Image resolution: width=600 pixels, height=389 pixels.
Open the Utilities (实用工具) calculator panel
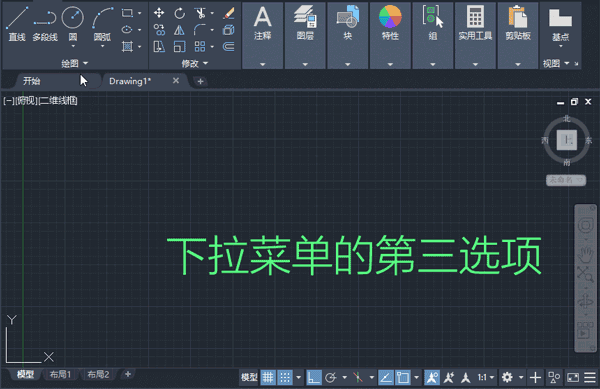tap(475, 35)
